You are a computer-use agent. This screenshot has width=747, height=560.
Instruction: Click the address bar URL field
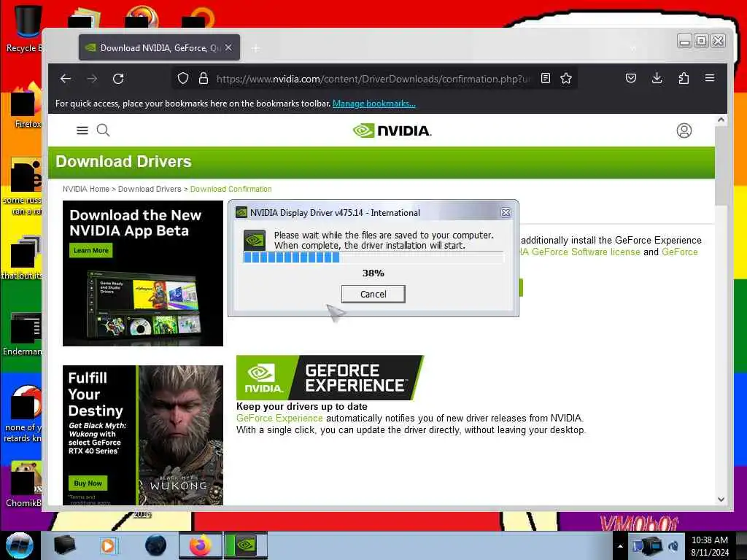point(372,79)
